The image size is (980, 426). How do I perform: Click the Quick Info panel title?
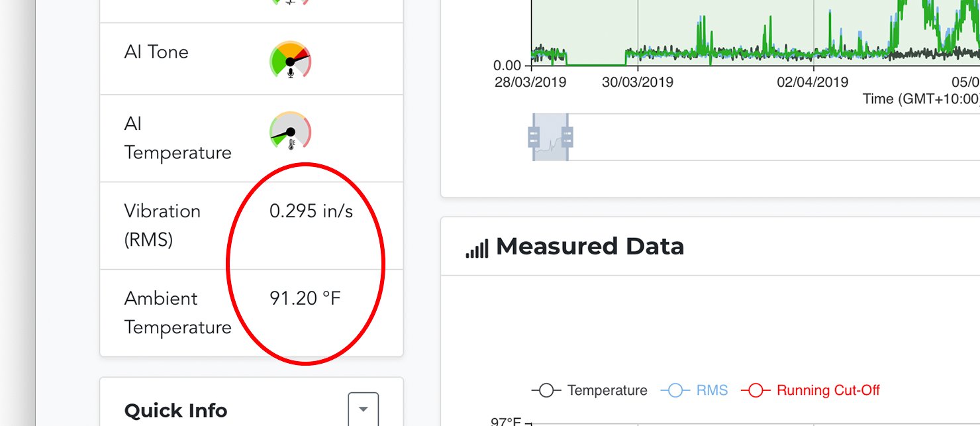tap(175, 411)
